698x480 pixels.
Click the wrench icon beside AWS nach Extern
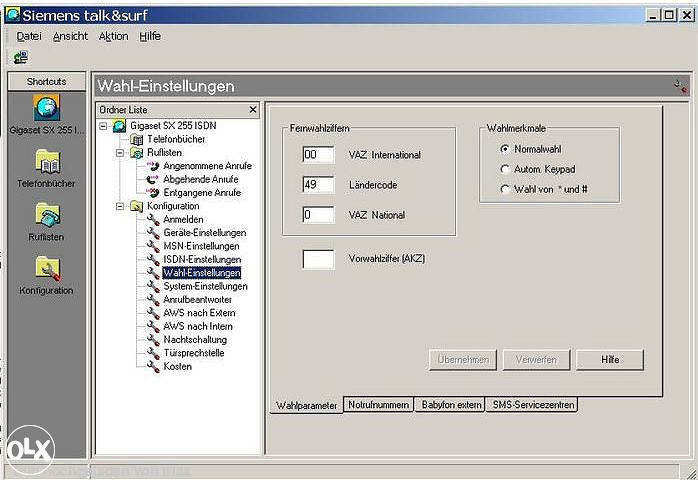[x=153, y=313]
